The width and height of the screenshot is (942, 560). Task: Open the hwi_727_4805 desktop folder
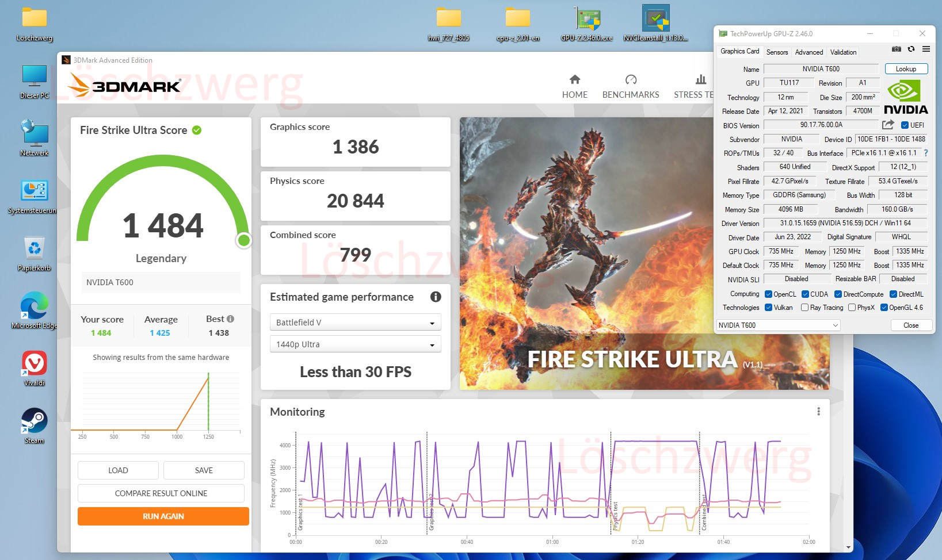pyautogui.click(x=448, y=25)
